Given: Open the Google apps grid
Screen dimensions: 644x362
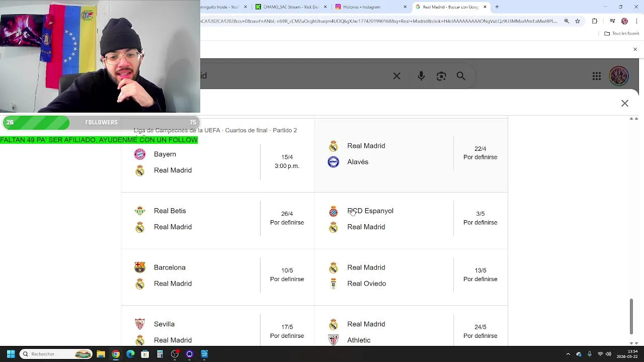Looking at the screenshot, I should pos(596,76).
